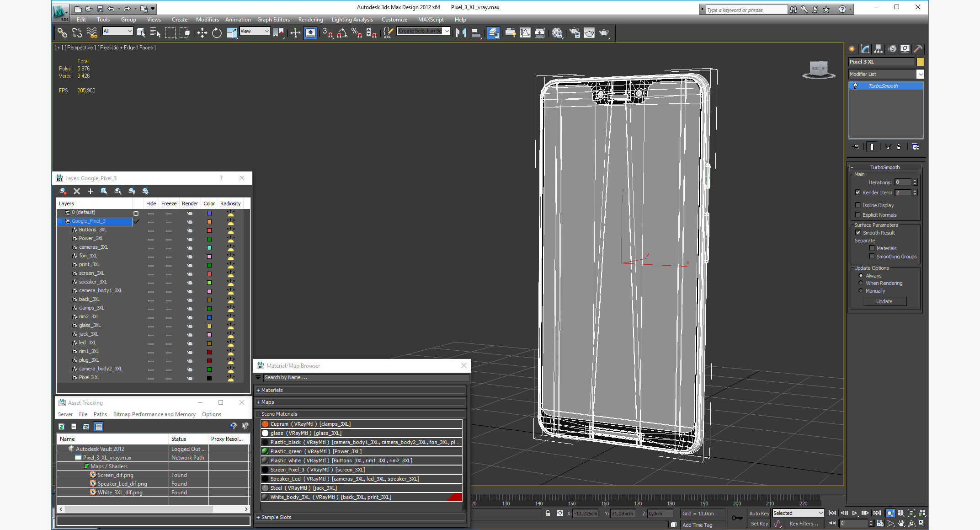Click the Align tool icon
Viewport: 980px width, 530px height.
point(476,32)
